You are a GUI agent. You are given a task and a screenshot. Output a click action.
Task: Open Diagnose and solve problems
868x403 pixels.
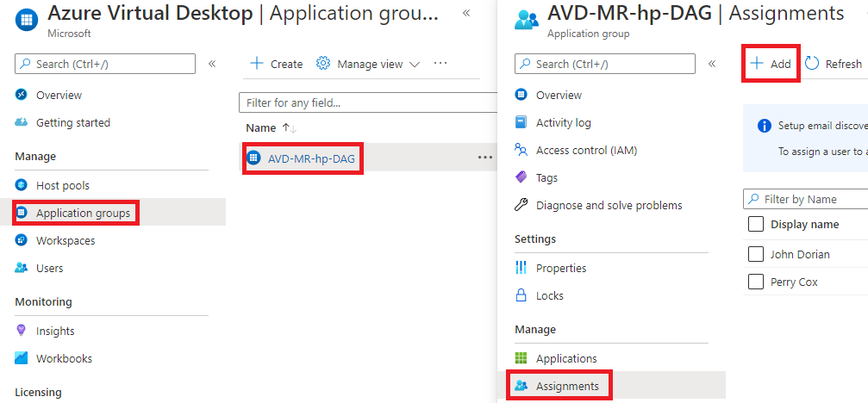tap(609, 206)
